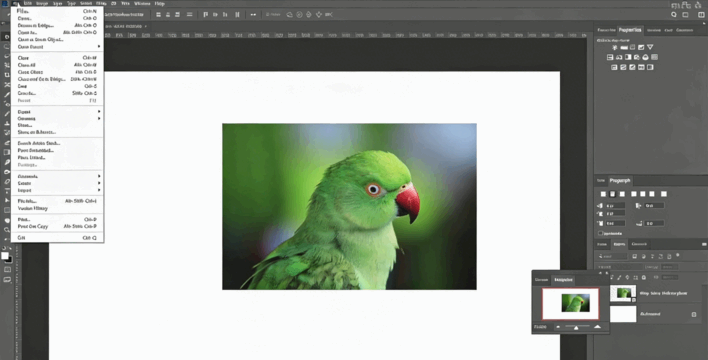The width and height of the screenshot is (708, 360).
Task: Toggle layer filtering switch in Layers panel
Action: pyautogui.click(x=678, y=256)
